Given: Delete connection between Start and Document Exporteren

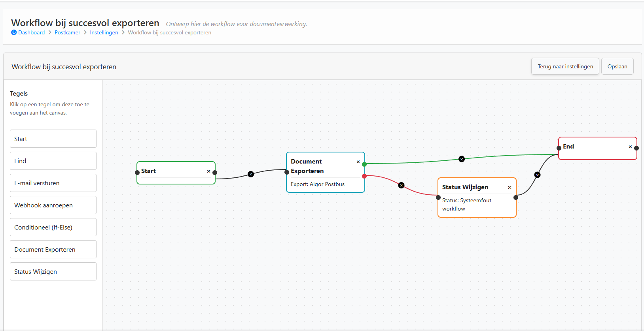Looking at the screenshot, I should [251, 174].
